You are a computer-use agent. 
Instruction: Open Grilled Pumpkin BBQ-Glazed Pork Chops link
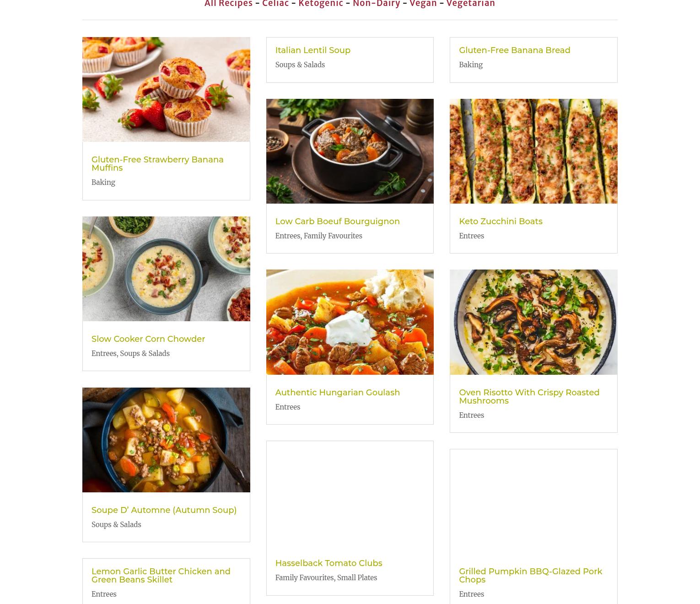click(x=531, y=576)
